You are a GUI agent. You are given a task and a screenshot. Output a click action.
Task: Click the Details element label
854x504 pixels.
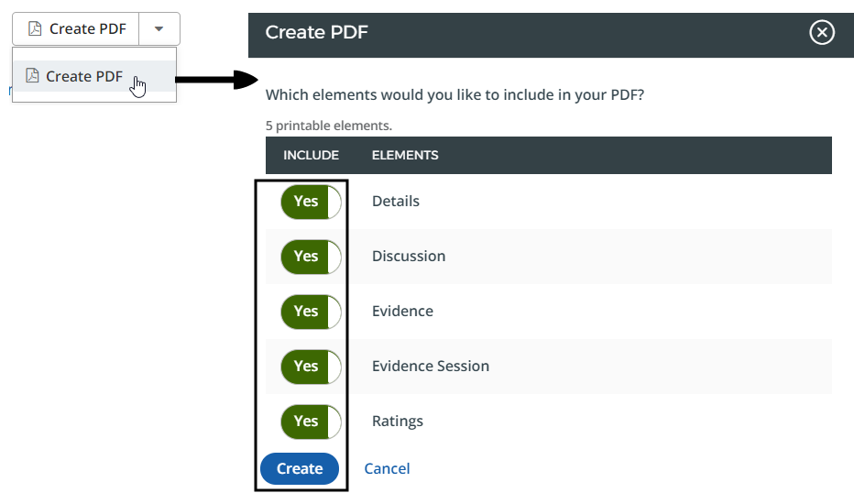[396, 202]
